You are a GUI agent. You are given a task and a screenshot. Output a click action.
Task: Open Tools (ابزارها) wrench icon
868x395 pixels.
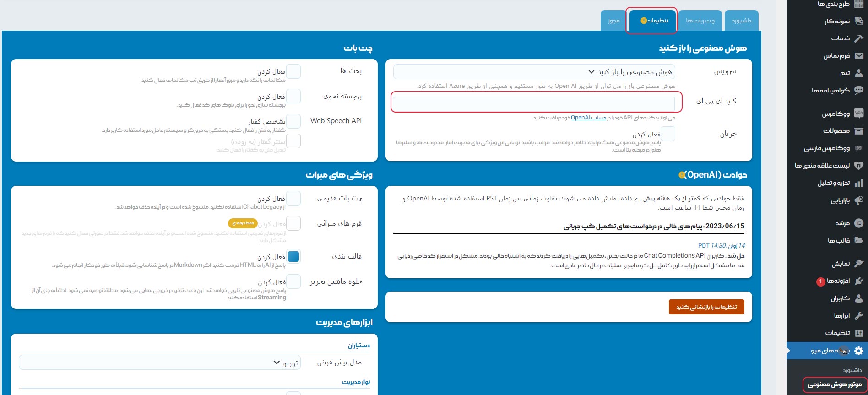pos(859,315)
